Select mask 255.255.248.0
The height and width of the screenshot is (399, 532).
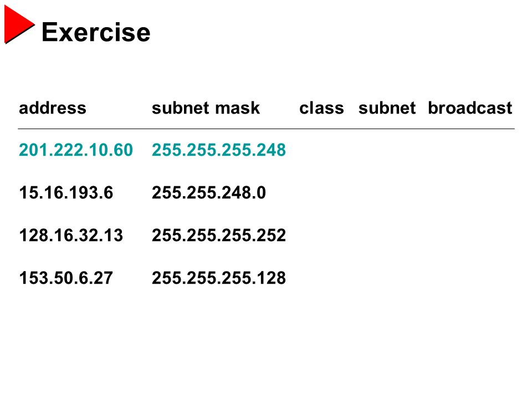(x=209, y=192)
